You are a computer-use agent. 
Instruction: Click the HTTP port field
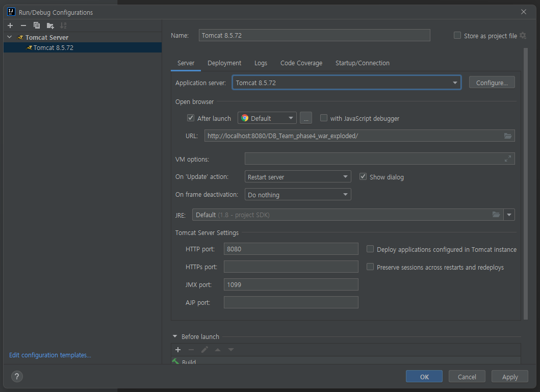(291, 249)
